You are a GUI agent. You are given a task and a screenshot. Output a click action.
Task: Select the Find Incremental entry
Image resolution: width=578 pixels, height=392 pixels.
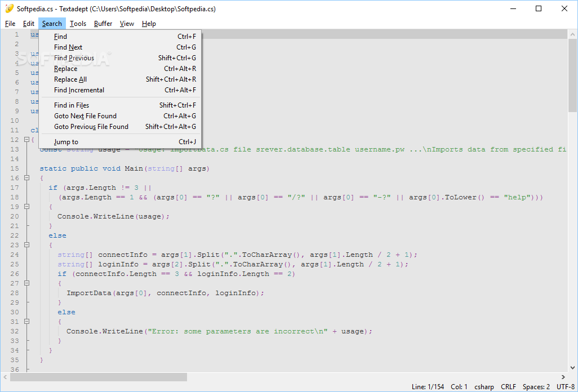tap(120, 90)
